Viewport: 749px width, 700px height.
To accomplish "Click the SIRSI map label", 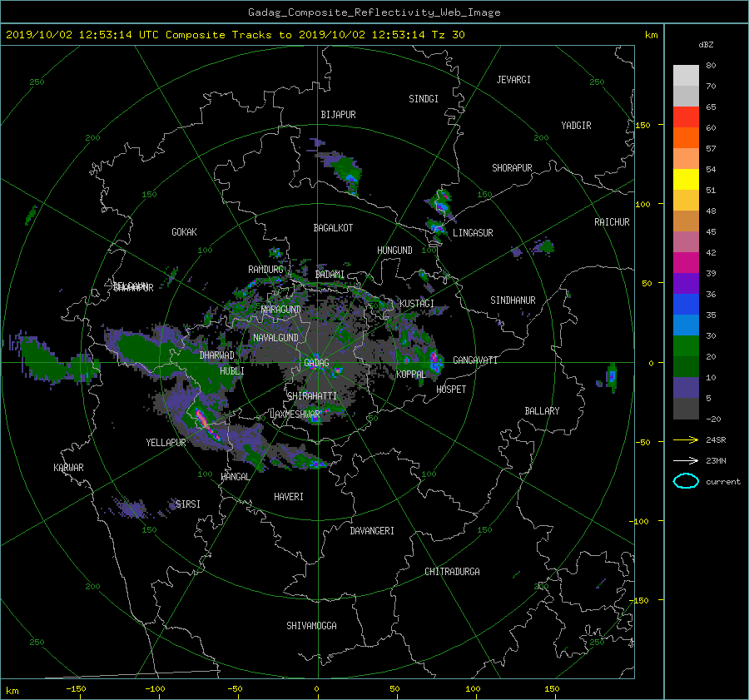I will (188, 504).
